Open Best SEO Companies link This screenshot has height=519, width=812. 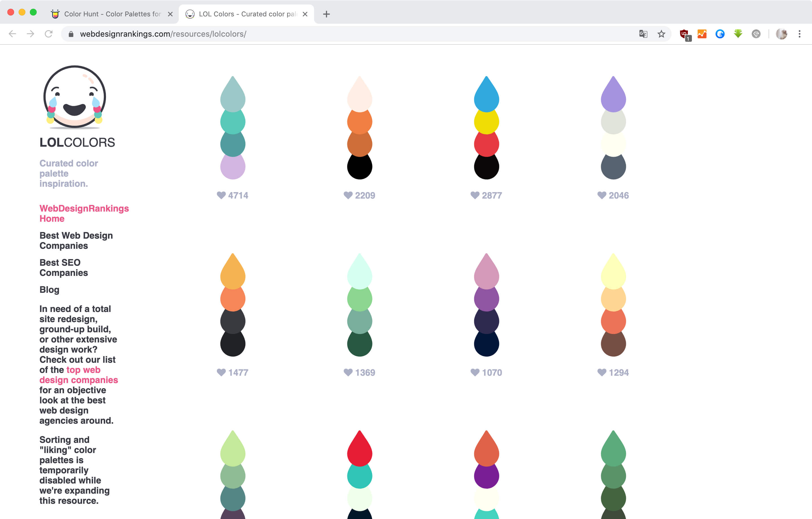pos(64,268)
